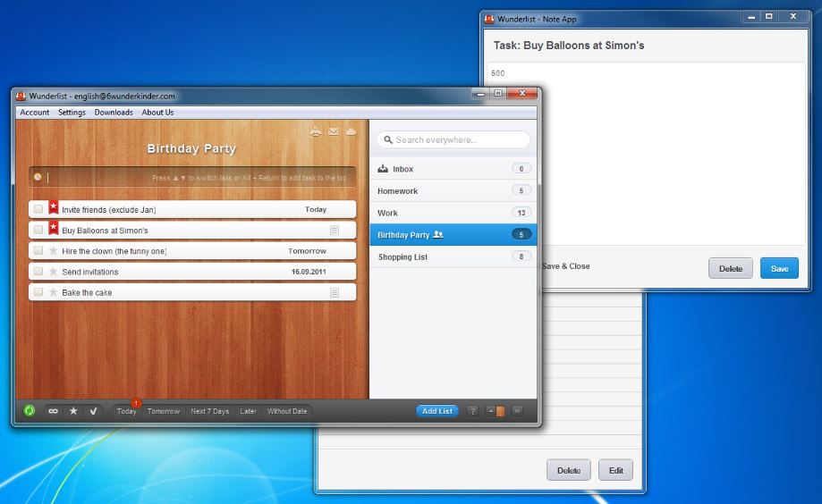Click the Shopping List count badge 8
822x504 pixels.
pos(521,256)
